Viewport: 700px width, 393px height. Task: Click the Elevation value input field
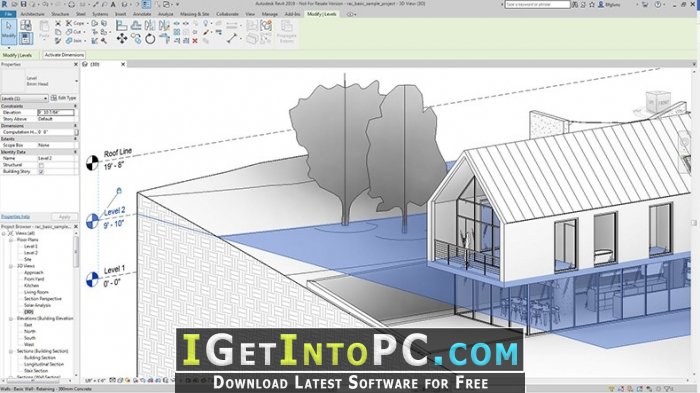click(x=56, y=113)
